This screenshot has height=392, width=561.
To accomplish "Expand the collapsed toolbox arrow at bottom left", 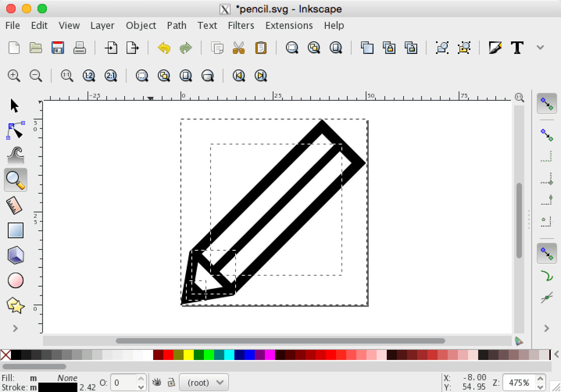I will (15, 328).
